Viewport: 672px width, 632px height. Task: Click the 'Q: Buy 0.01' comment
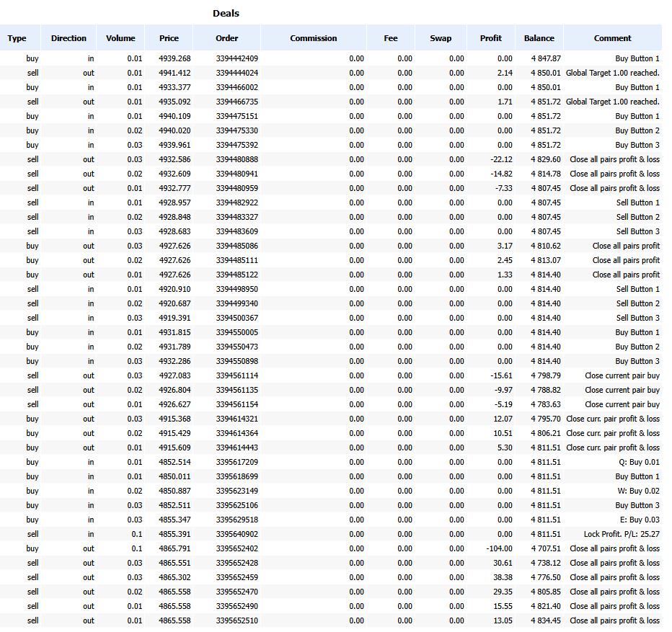(x=639, y=462)
